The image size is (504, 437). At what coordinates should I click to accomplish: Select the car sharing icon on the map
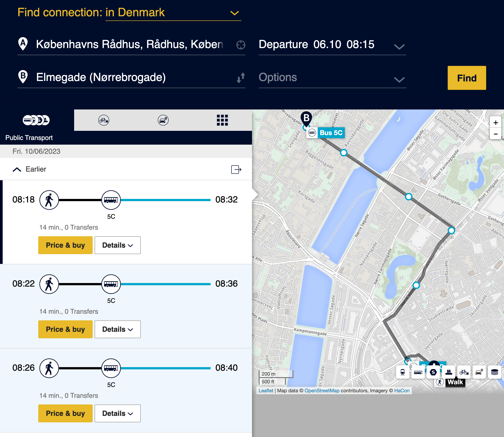(x=479, y=372)
